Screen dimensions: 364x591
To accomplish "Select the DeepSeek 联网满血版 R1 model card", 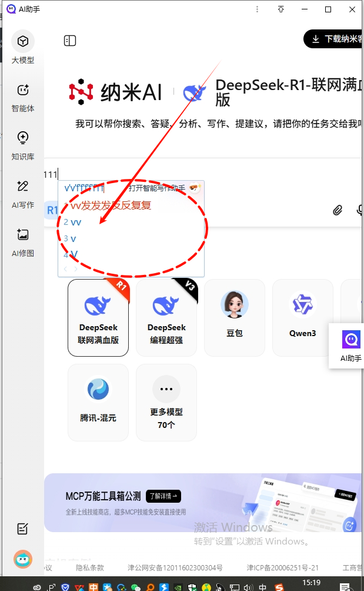I will coord(98,318).
